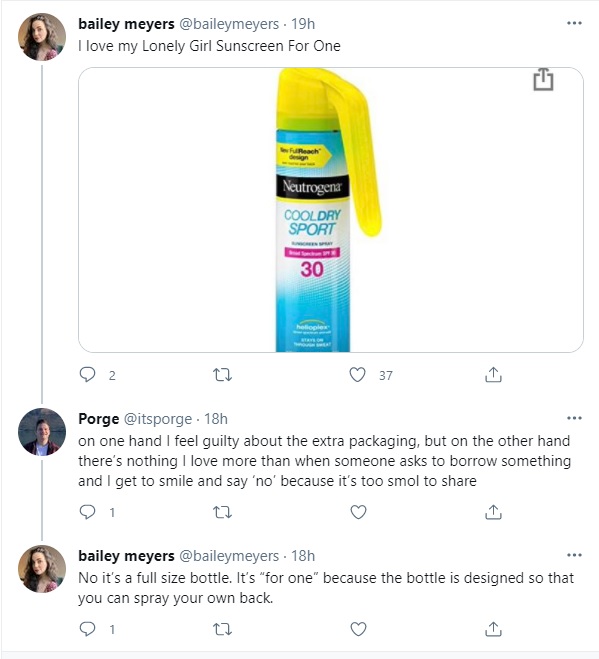View the Neutrogena sunscreen image

point(330,210)
